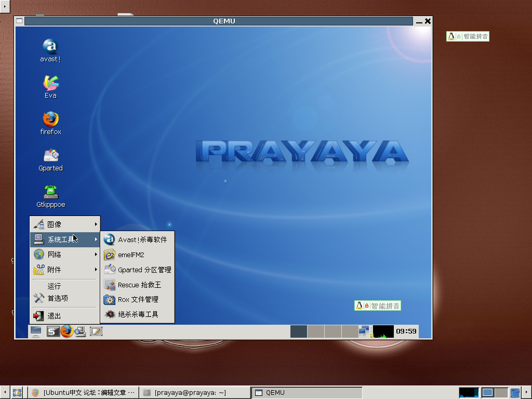Click the arrow button at top-left corner
Viewport: 532px width, 399px height.
coord(5,6)
